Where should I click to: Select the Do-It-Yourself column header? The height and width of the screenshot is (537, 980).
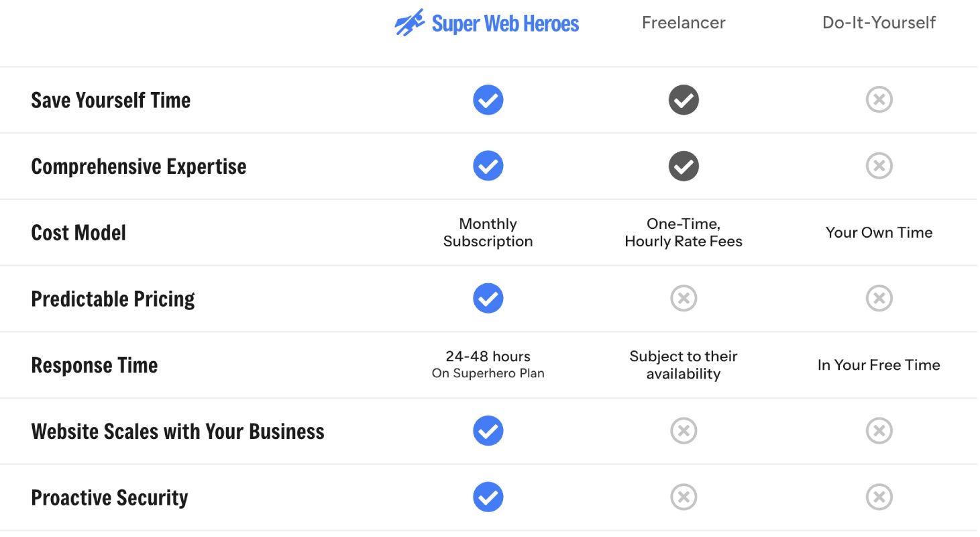[x=879, y=23]
